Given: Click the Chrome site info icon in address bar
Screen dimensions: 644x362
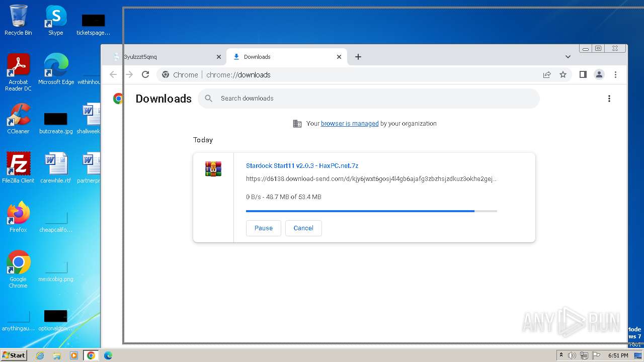Looking at the screenshot, I should [166, 74].
